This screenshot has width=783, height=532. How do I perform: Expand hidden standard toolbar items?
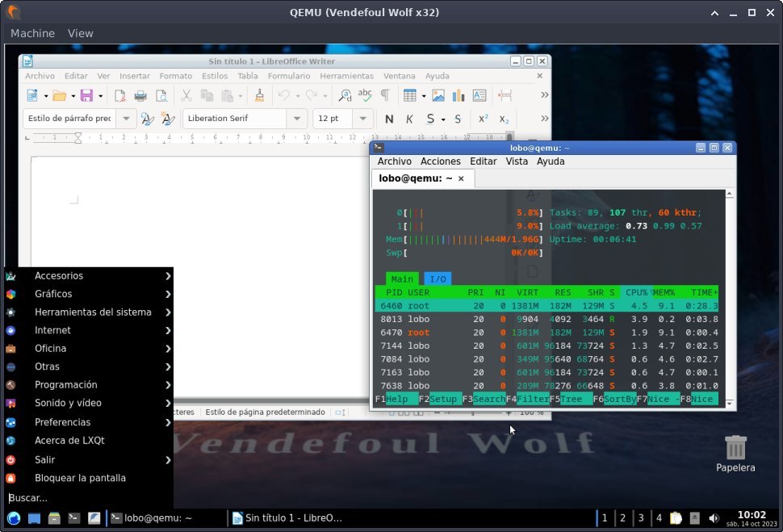pyautogui.click(x=544, y=95)
